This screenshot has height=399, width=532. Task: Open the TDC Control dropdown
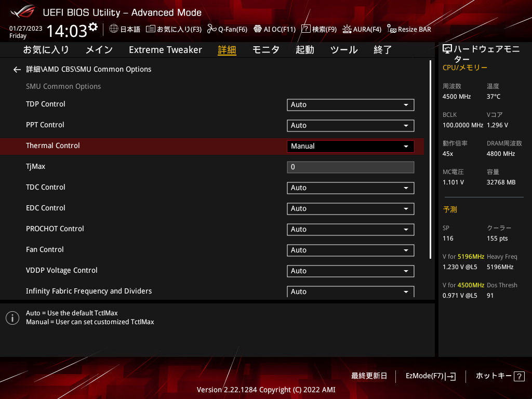351,188
